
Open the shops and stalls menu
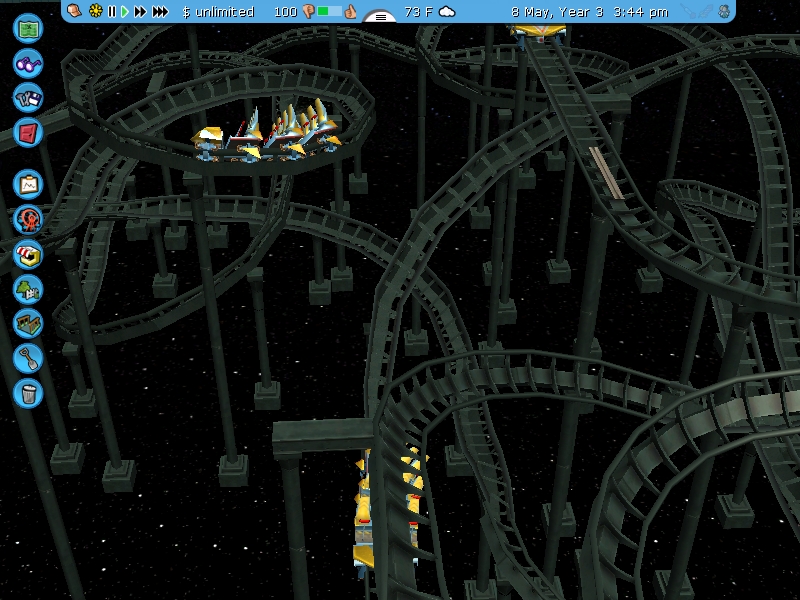pyautogui.click(x=28, y=254)
